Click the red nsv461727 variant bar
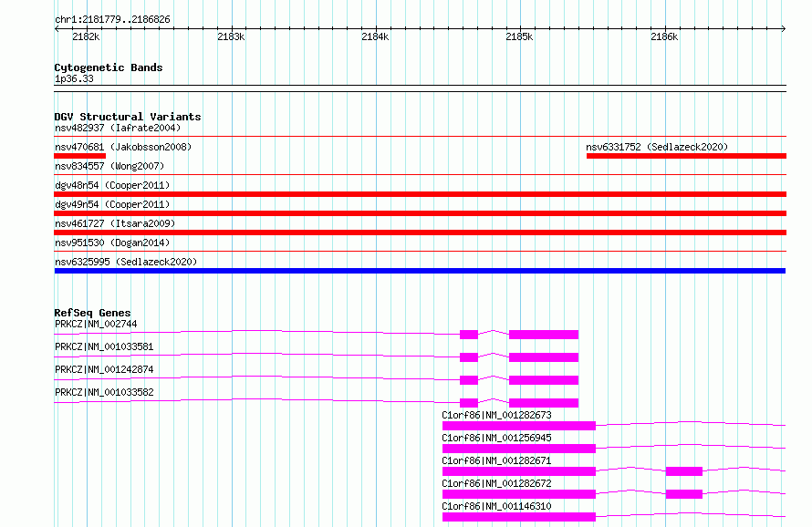Image resolution: width=812 pixels, height=527 pixels. coord(420,232)
